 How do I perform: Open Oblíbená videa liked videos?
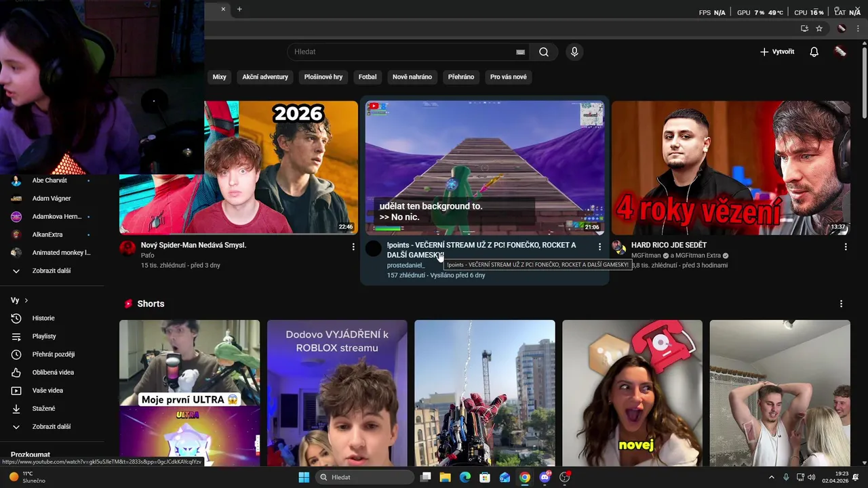point(52,372)
